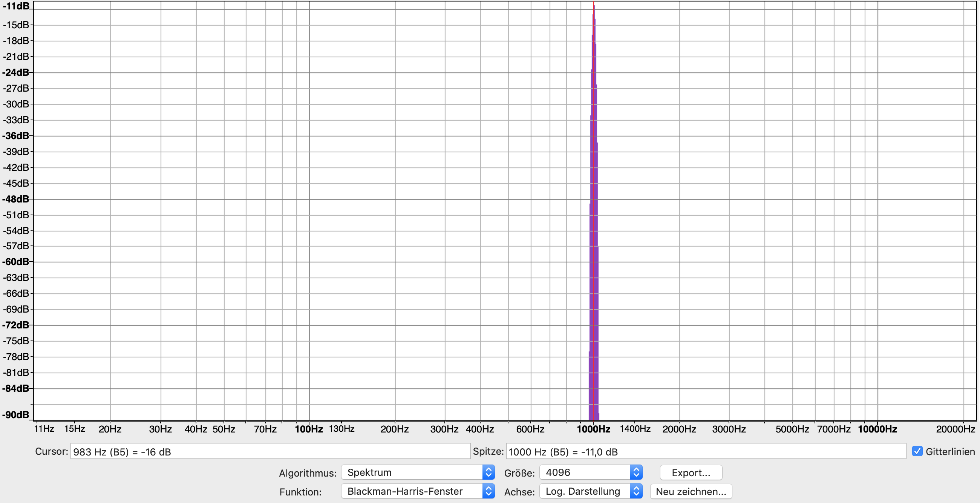Click the -84dB label on level axis
Screen dimensions: 980x503
point(15,388)
